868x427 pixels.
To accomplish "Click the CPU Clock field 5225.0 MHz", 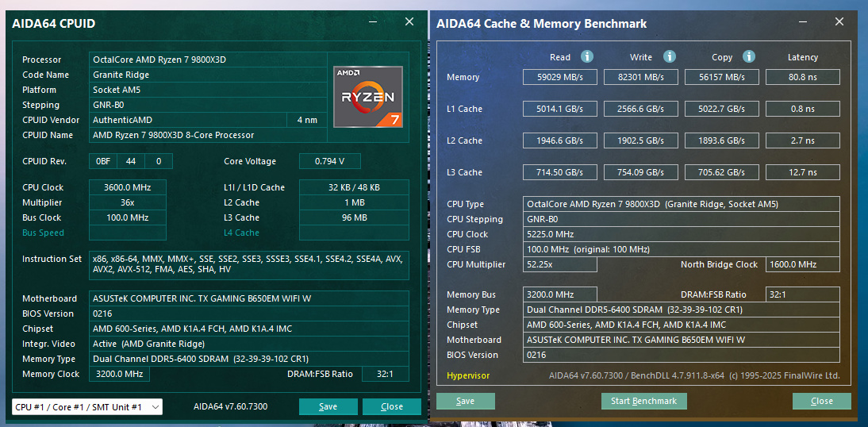I will 682,234.
